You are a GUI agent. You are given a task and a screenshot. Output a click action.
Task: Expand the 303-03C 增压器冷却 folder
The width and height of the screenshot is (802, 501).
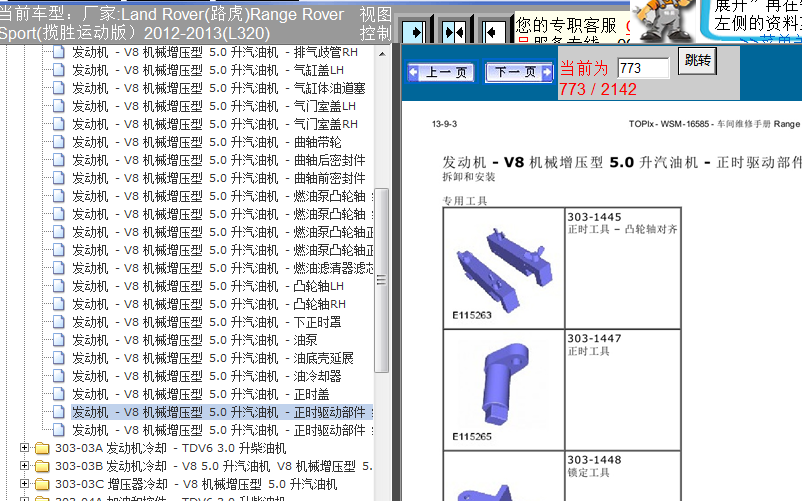coord(24,484)
